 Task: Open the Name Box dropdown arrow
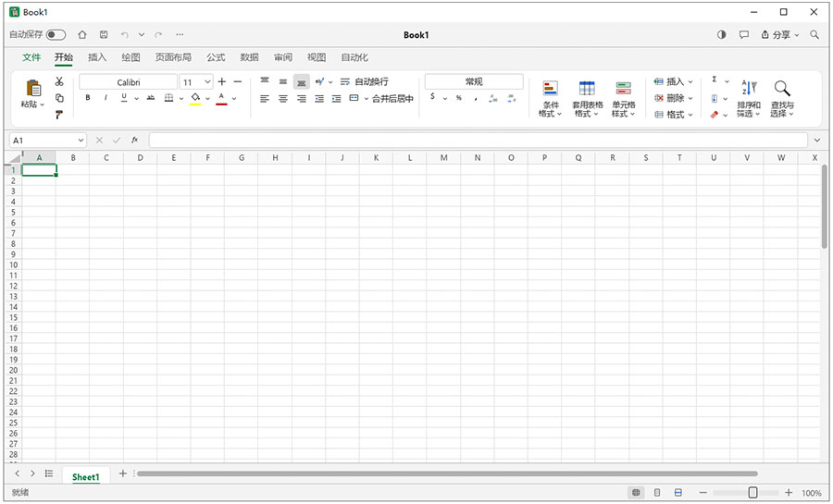pyautogui.click(x=81, y=141)
